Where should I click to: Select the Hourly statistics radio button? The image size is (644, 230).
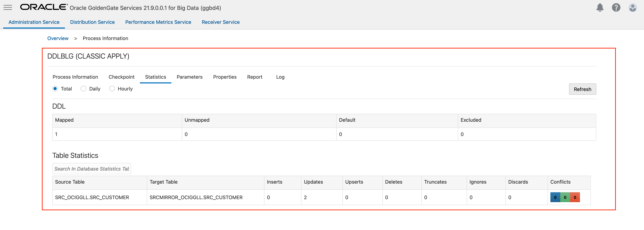pyautogui.click(x=112, y=89)
